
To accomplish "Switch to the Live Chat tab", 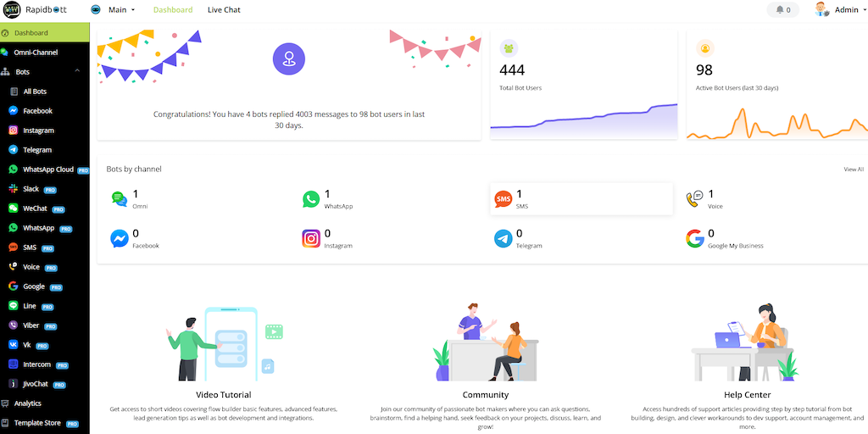I will coord(224,10).
